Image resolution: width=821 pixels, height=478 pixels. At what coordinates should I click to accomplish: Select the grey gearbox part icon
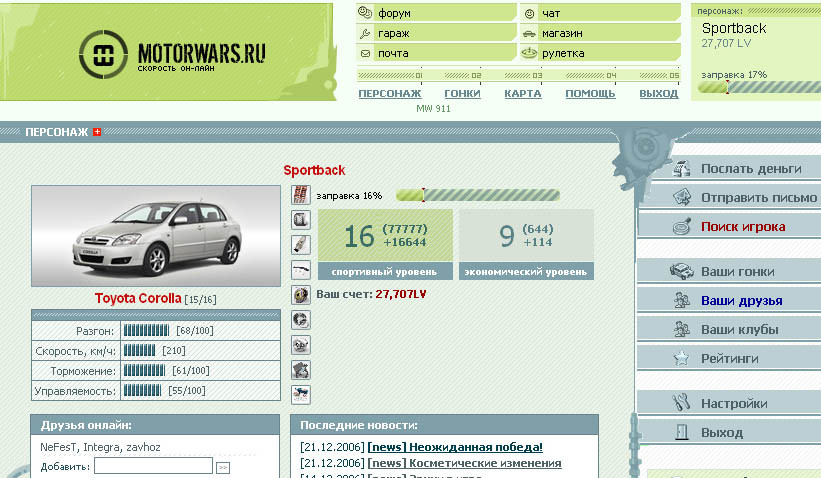(301, 344)
